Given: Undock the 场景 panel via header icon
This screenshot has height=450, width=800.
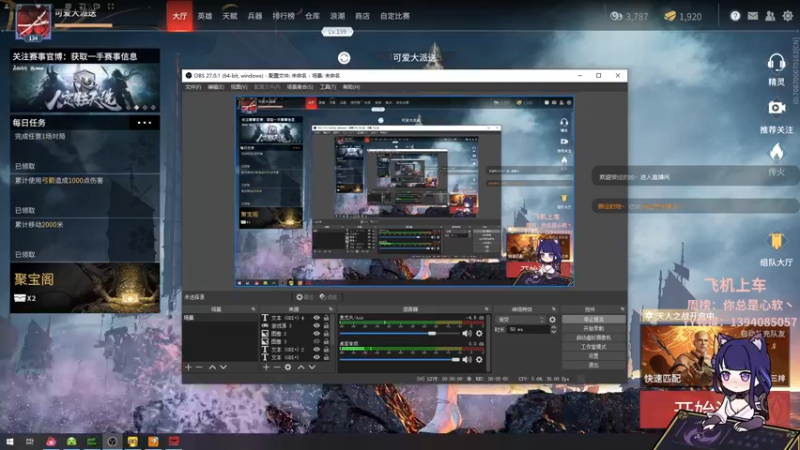Looking at the screenshot, I should pyautogui.click(x=253, y=309).
